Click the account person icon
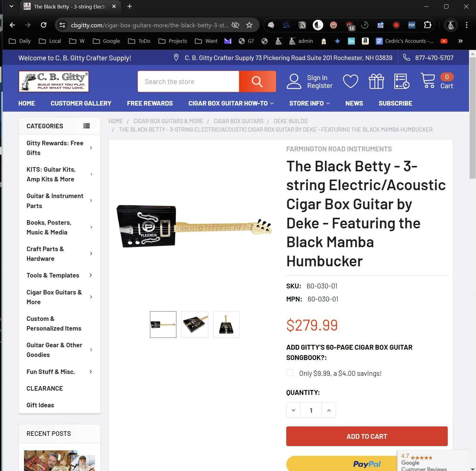This screenshot has height=471, width=476. pyautogui.click(x=294, y=81)
